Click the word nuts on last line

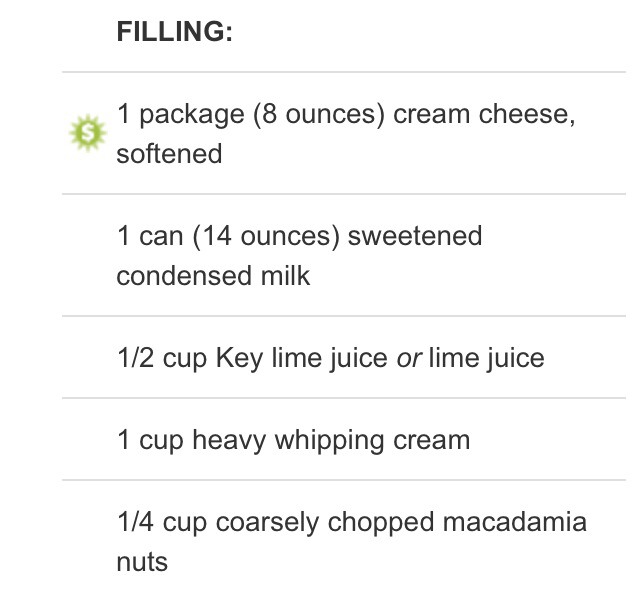pyautogui.click(x=142, y=562)
